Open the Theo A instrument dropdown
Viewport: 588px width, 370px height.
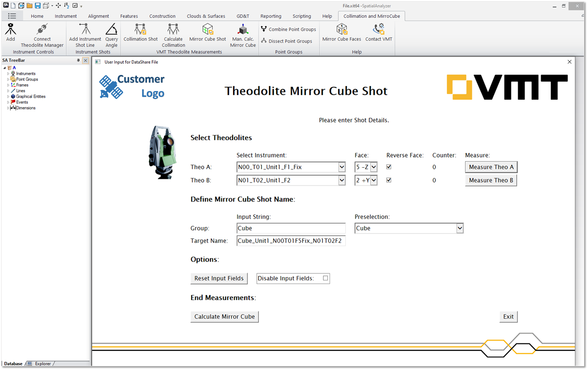(341, 167)
